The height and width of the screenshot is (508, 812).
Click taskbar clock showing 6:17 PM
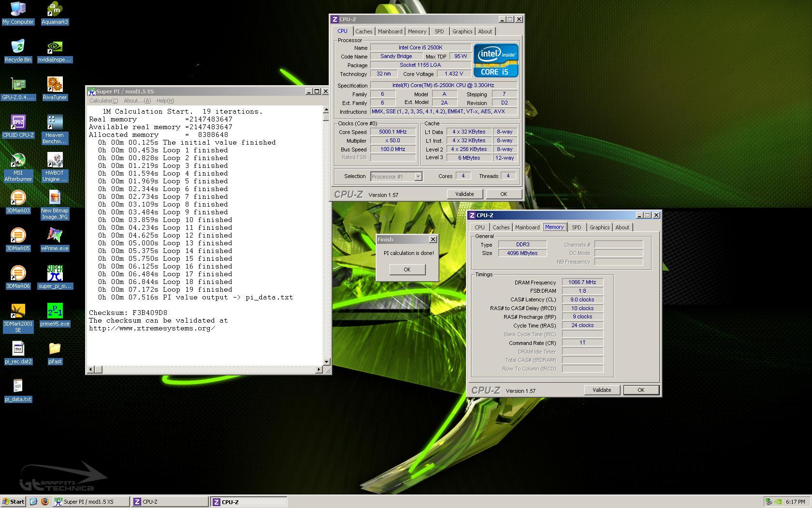pyautogui.click(x=796, y=502)
